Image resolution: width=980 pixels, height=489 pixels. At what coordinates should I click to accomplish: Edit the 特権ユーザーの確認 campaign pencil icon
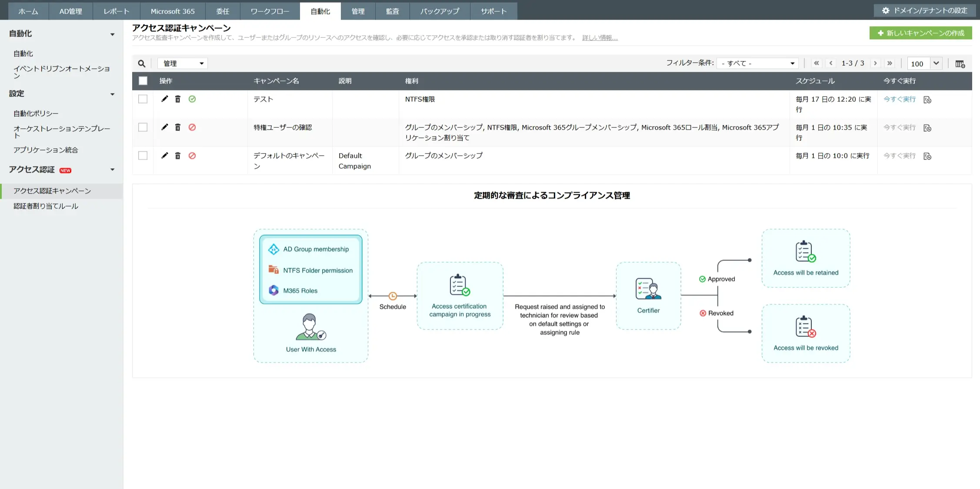(x=164, y=127)
